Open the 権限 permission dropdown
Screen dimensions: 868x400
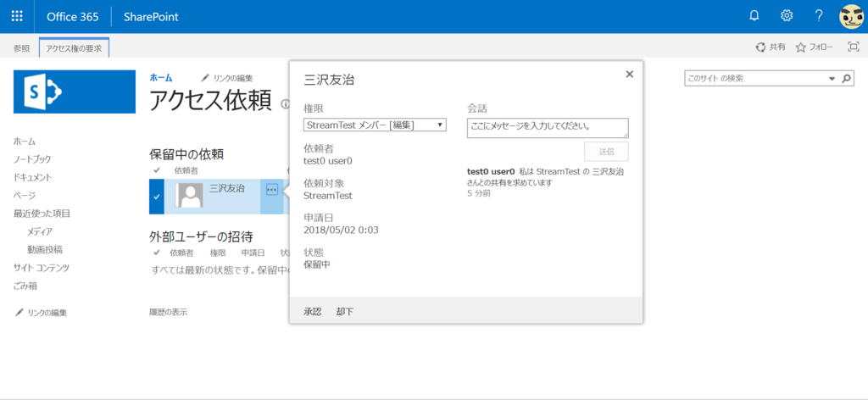click(376, 125)
